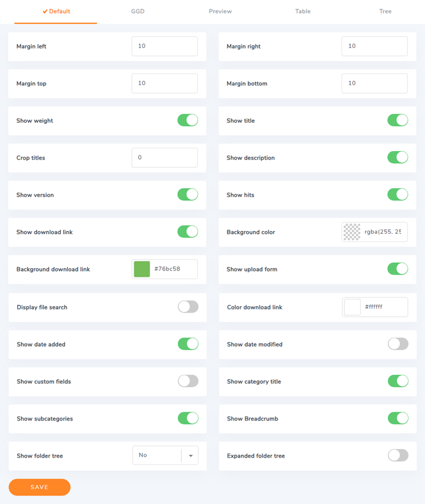Open the green Background download link swatch
This screenshot has height=504, width=425.
click(142, 269)
